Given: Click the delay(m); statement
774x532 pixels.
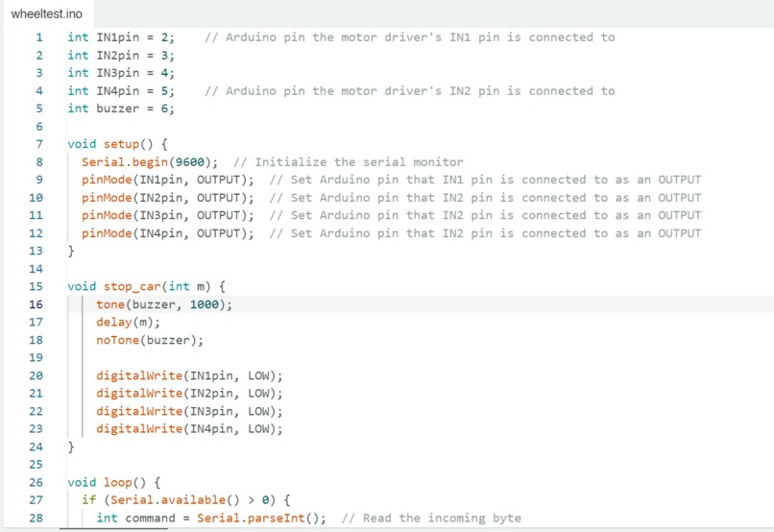Looking at the screenshot, I should point(129,323).
